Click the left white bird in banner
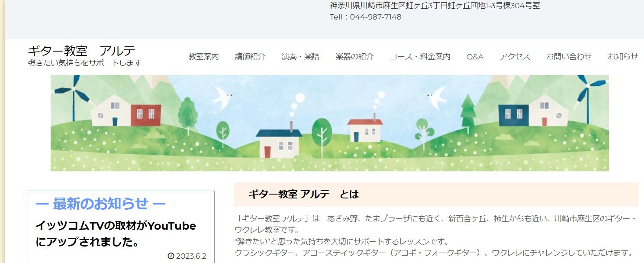Viewport: 644px width, 263px height. [x=222, y=95]
